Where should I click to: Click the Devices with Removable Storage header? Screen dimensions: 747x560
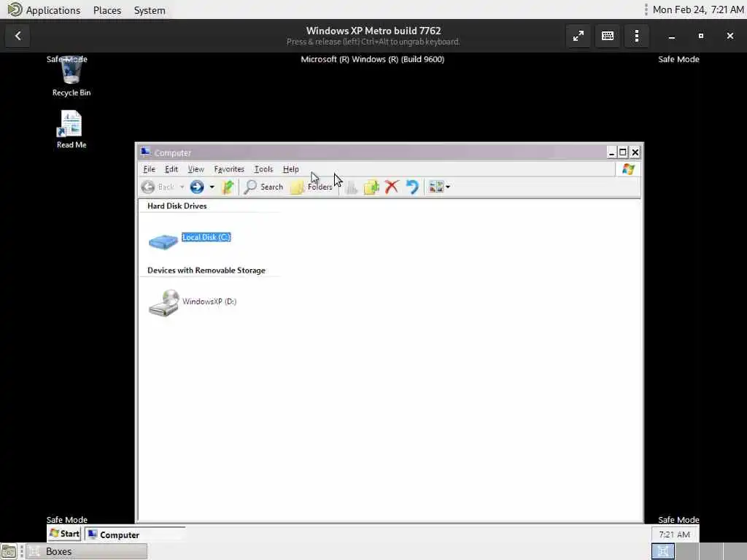pos(206,270)
